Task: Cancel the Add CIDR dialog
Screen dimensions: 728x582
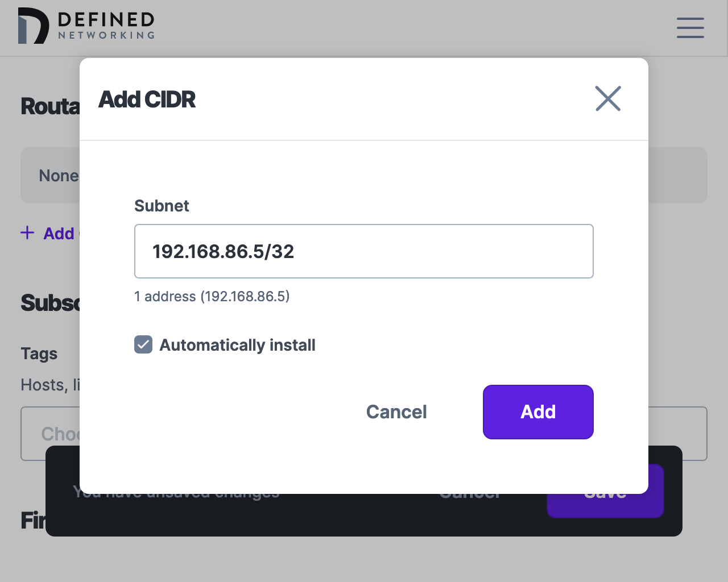Action: coord(396,411)
